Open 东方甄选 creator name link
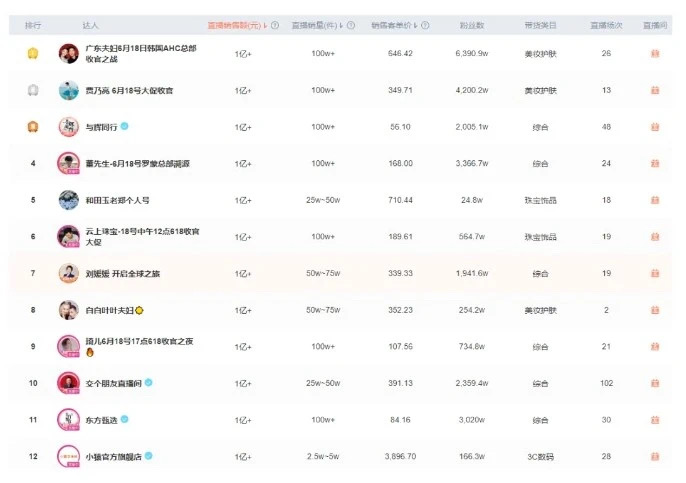 101,420
